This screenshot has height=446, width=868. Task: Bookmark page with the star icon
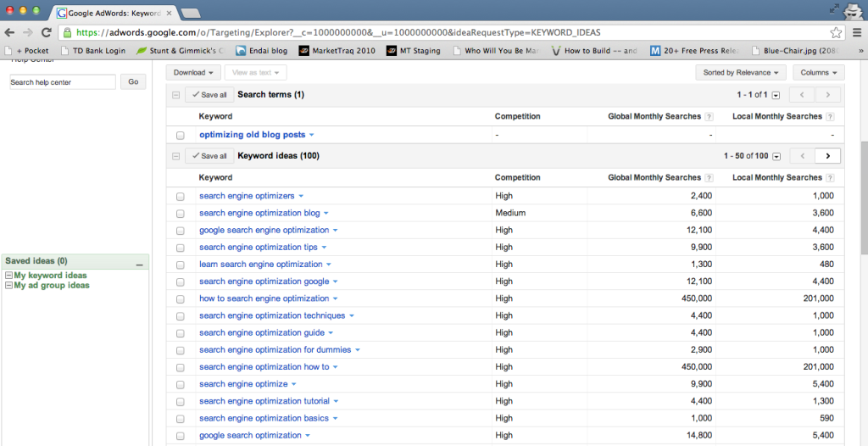[836, 33]
